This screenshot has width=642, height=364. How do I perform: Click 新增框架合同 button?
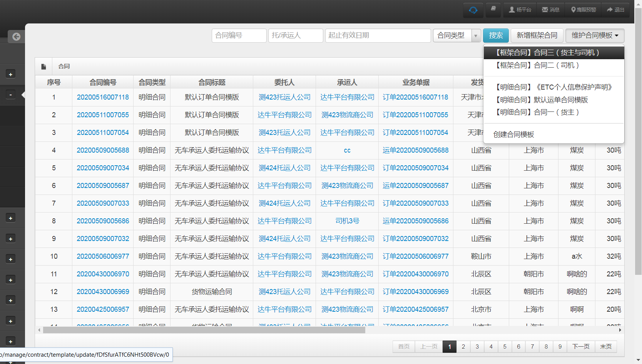pos(537,36)
